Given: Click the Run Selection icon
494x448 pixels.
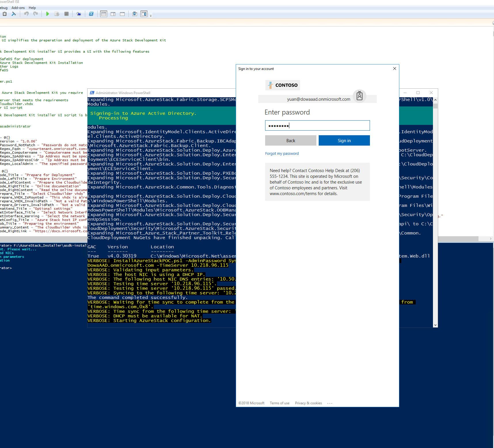Looking at the screenshot, I should pos(57,14).
